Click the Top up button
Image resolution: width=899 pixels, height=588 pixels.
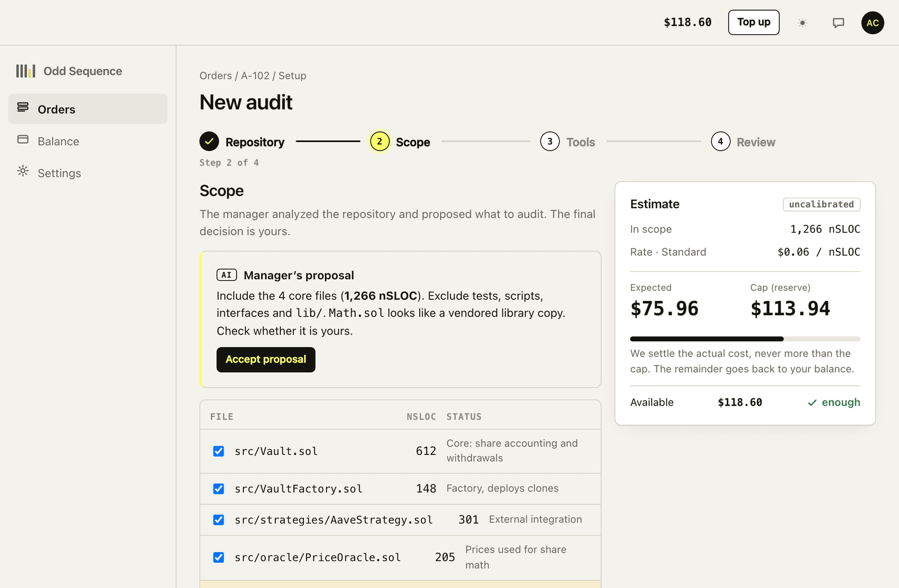pyautogui.click(x=753, y=22)
